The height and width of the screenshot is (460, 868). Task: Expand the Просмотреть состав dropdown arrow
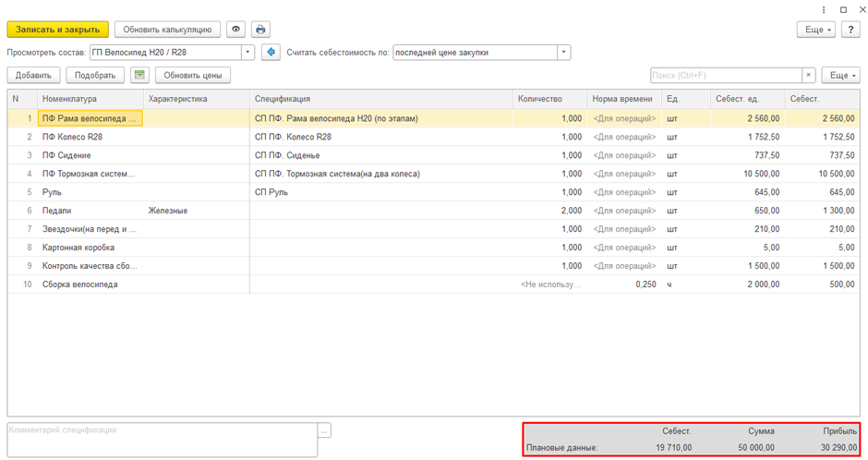tap(247, 53)
